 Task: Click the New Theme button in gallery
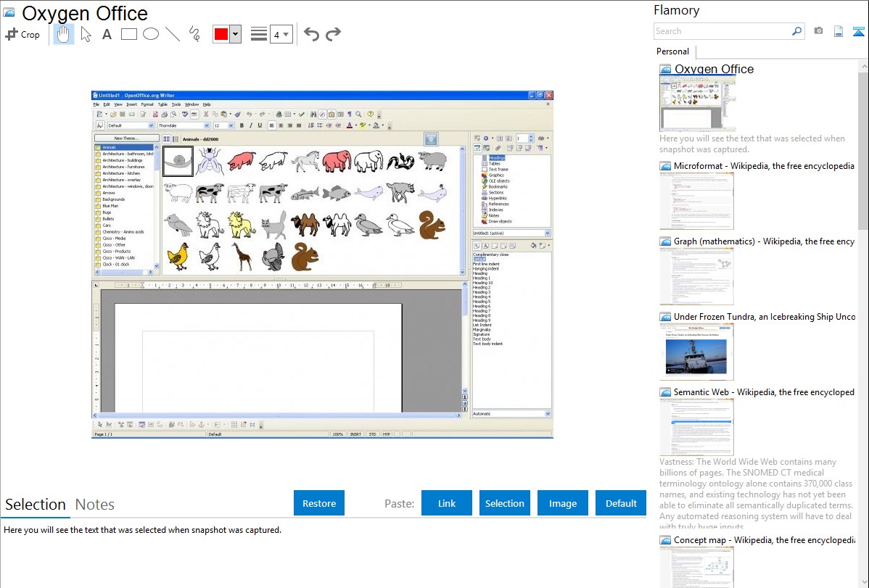[x=126, y=138]
